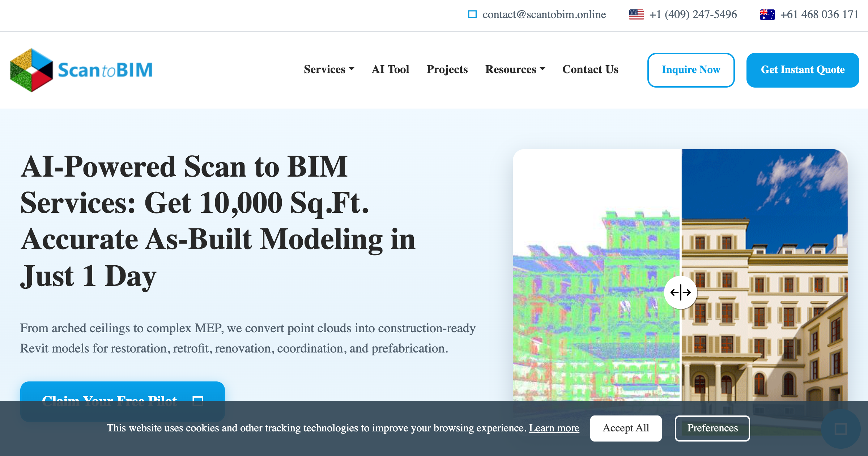
Task: Click the email envelope icon
Action: pos(472,14)
